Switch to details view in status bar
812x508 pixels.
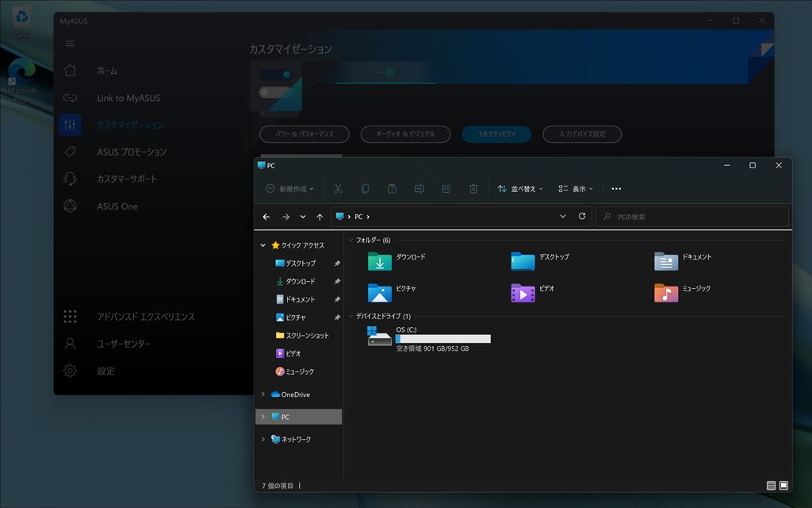coord(771,485)
